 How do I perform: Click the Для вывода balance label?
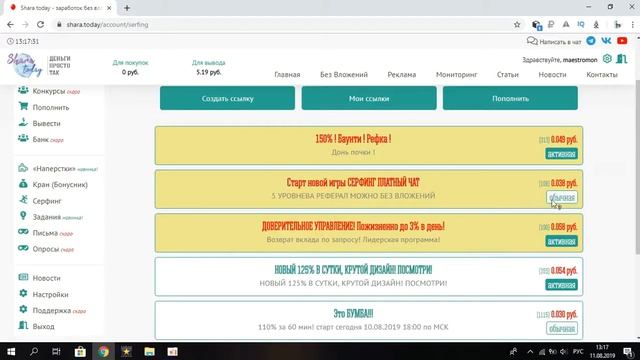tap(209, 63)
